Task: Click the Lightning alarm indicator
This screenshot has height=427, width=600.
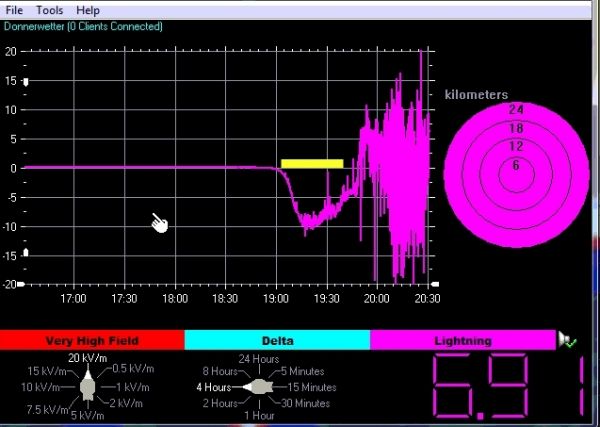Action: click(462, 341)
